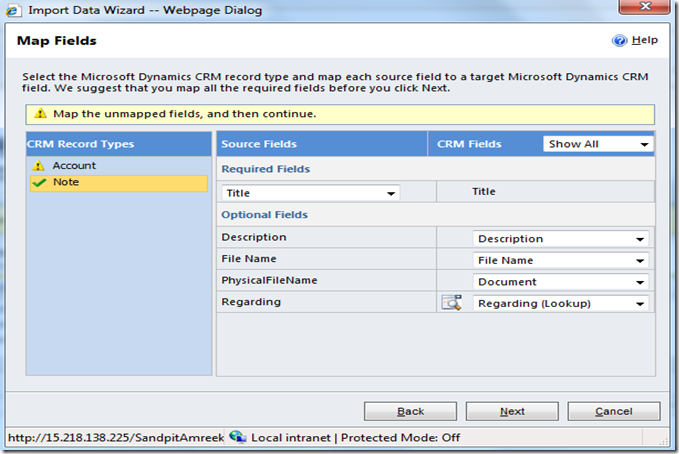679x454 pixels.
Task: Open the File Name CRM field dropdown
Action: [560, 260]
